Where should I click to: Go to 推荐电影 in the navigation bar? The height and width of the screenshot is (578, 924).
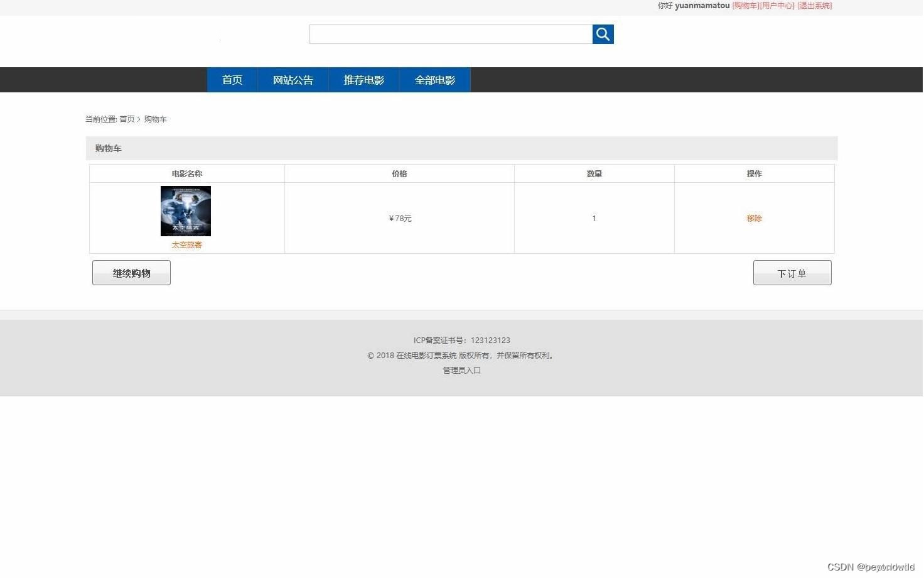coord(364,80)
